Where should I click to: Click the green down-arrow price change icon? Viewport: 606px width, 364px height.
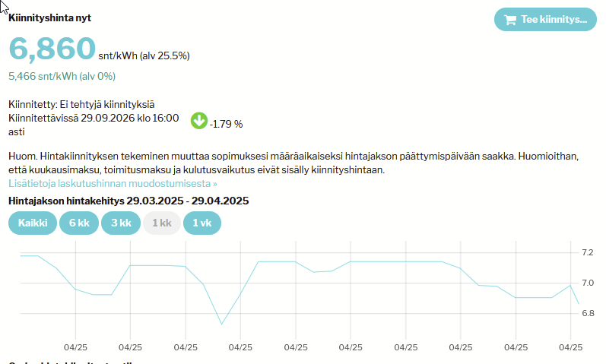199,121
